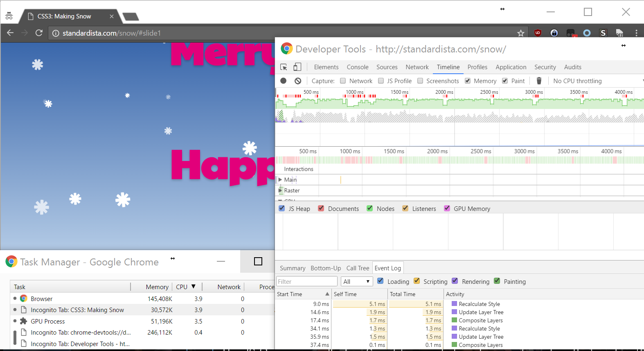The width and height of the screenshot is (644, 351).
Task: Sort event log by Total Time
Action: [415, 294]
